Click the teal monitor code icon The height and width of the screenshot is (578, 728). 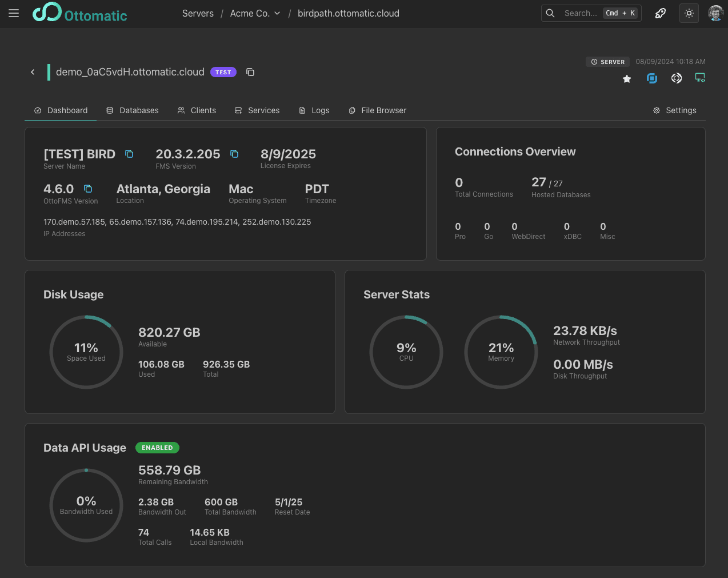699,78
